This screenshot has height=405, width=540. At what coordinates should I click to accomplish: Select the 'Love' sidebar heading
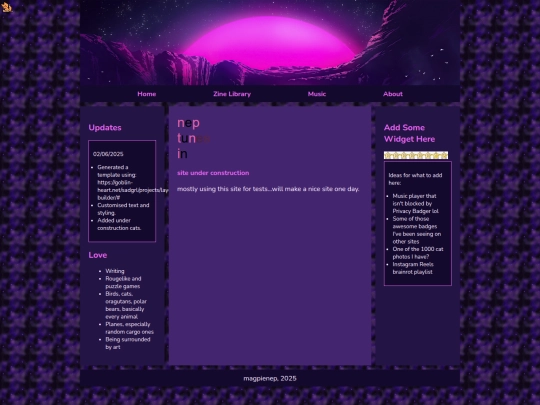[x=98, y=255]
